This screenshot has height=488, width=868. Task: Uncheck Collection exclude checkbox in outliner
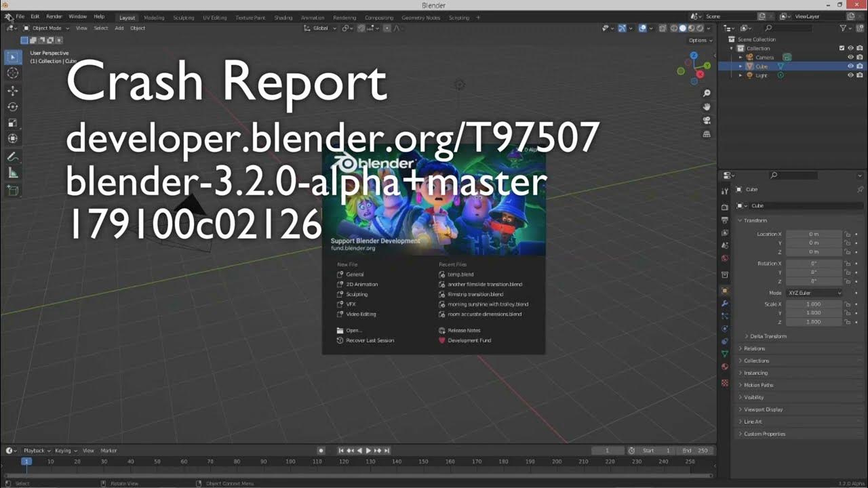tap(842, 48)
